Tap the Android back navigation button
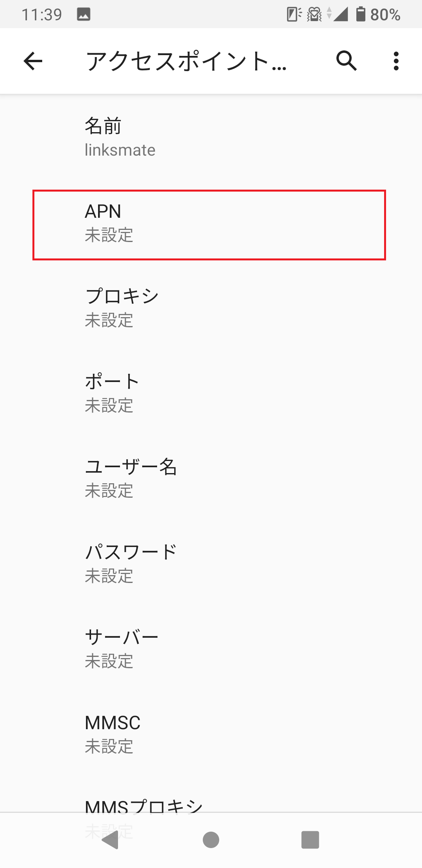422x868 pixels. tap(110, 839)
